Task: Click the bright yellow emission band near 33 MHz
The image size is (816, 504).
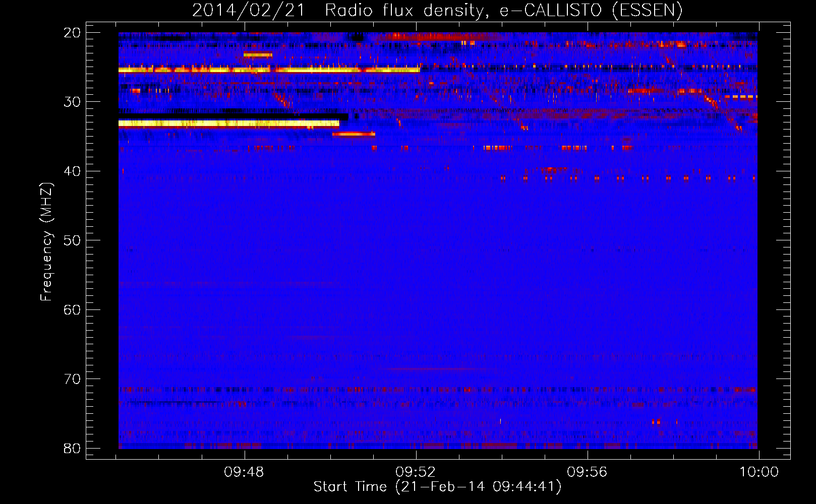Action: 229,123
